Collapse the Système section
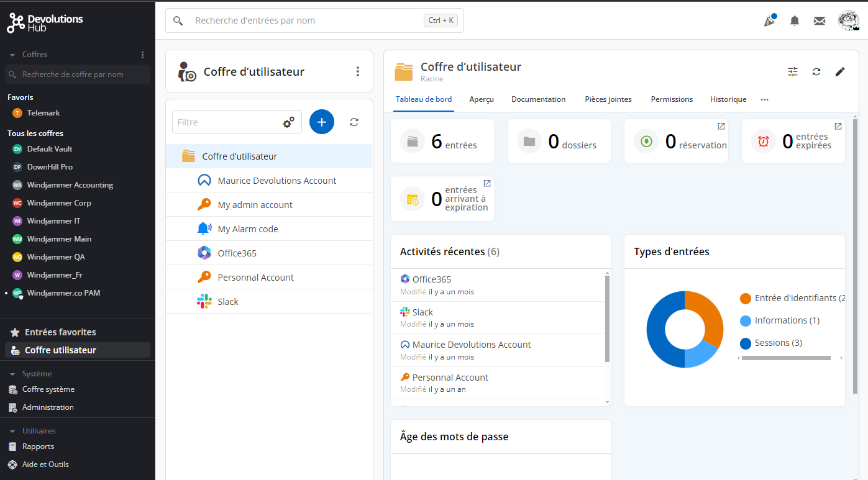Viewport: 868px width, 480px height. (12, 374)
